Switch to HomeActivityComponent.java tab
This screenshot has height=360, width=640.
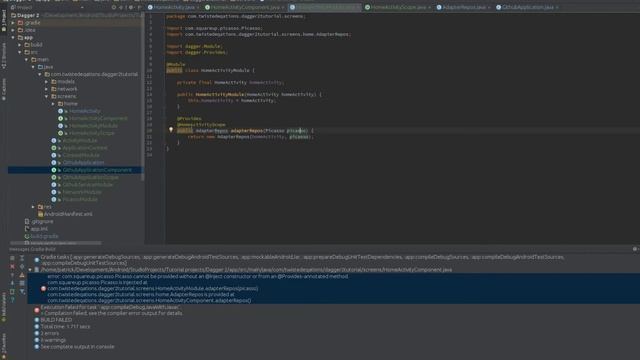coord(245,7)
